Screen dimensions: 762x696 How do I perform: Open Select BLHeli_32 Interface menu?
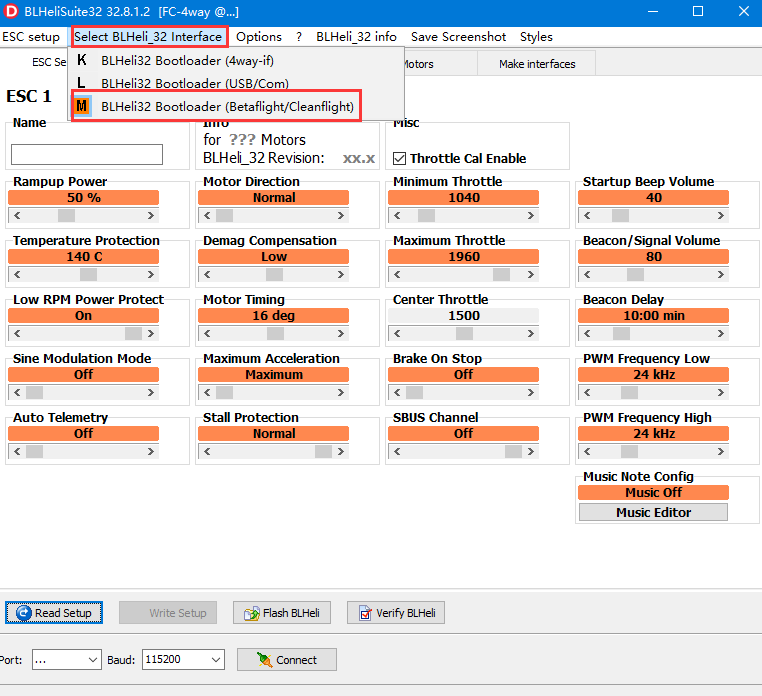148,37
